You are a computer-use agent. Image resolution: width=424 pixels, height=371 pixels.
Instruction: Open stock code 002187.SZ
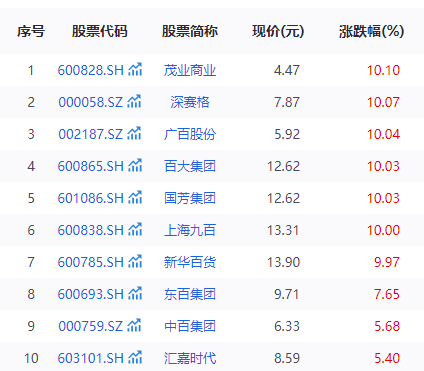point(91,134)
